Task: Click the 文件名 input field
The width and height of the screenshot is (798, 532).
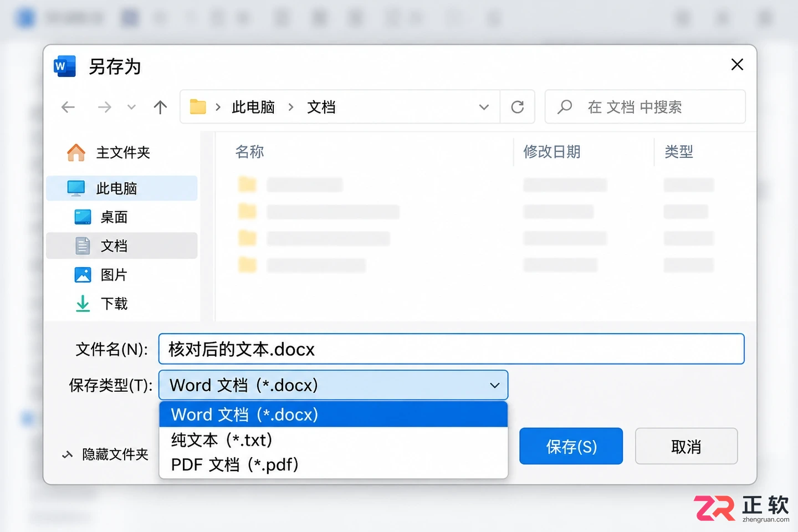Action: tap(451, 349)
